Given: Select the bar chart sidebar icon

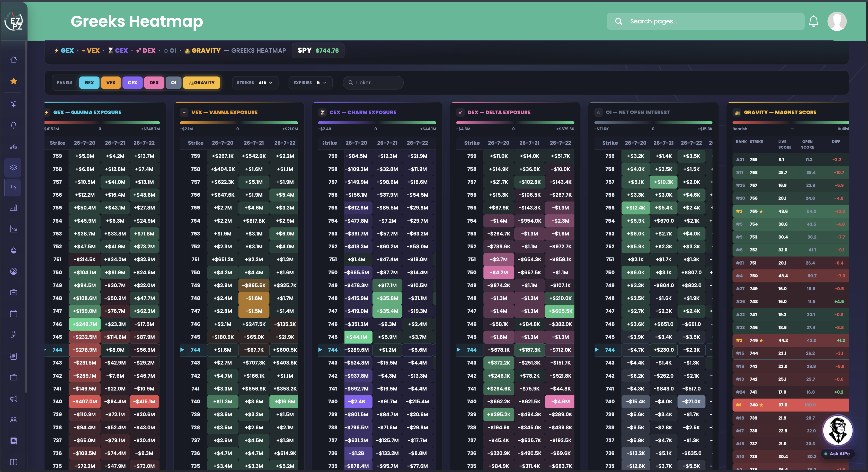Looking at the screenshot, I should tap(13, 208).
